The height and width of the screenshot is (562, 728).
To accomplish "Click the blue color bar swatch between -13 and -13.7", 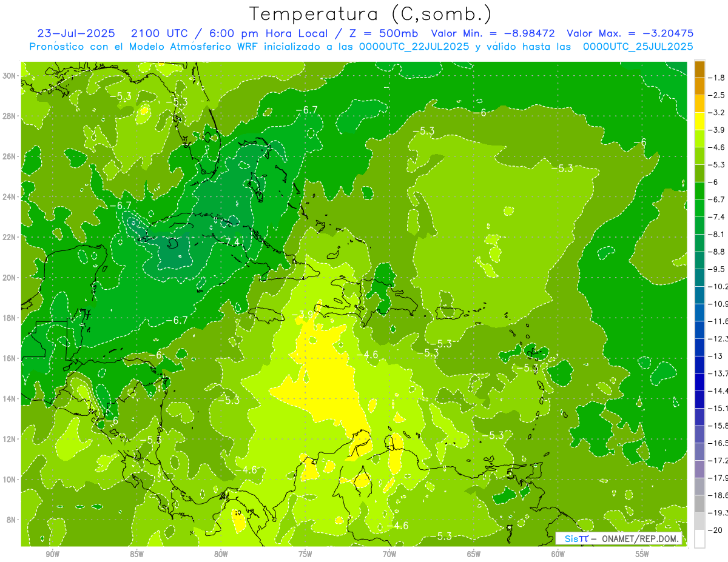I will pyautogui.click(x=699, y=364).
